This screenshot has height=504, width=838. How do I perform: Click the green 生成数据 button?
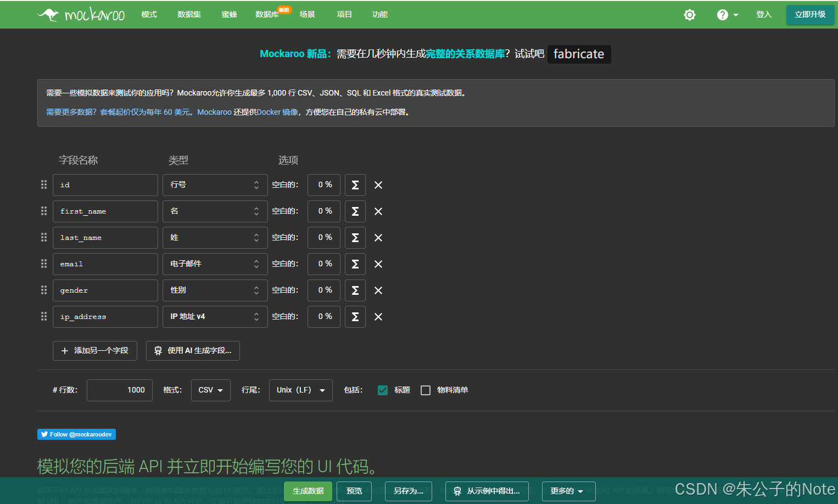pos(308,491)
